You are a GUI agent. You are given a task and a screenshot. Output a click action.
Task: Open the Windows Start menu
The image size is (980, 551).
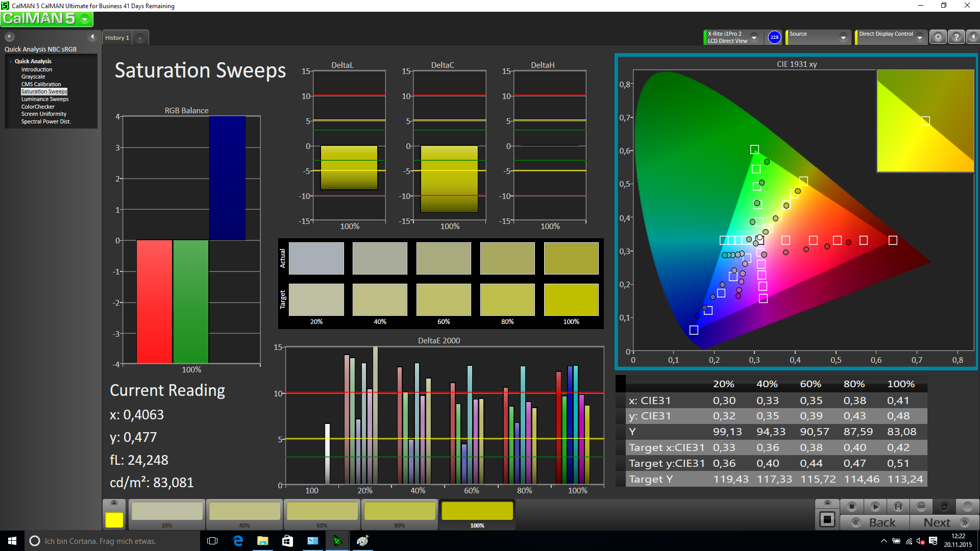point(12,541)
